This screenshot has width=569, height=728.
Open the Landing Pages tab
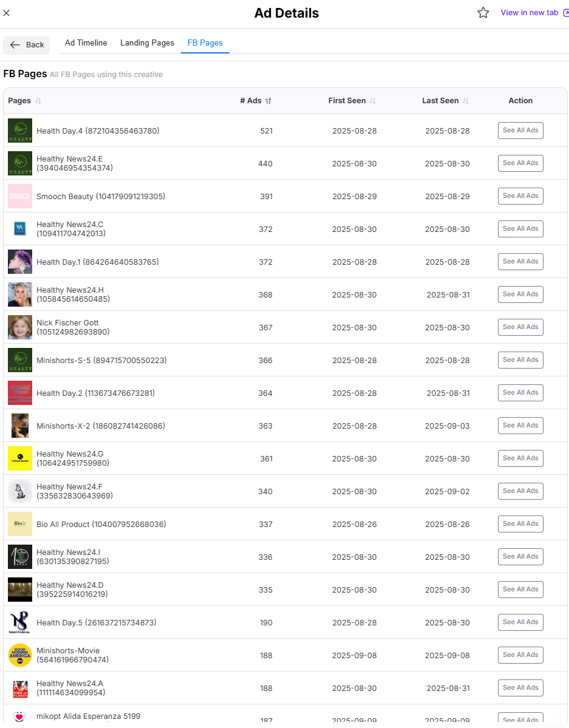[x=147, y=43]
